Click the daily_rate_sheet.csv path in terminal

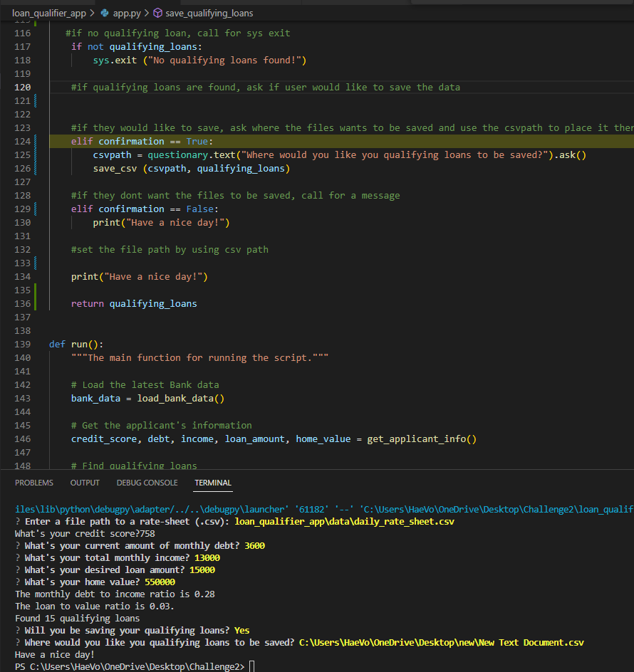345,522
